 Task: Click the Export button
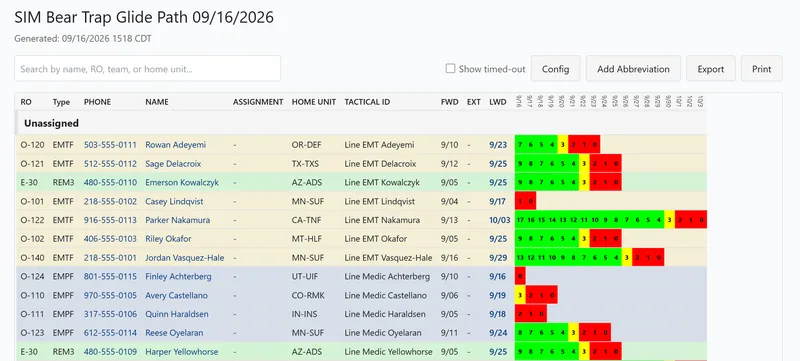(711, 68)
